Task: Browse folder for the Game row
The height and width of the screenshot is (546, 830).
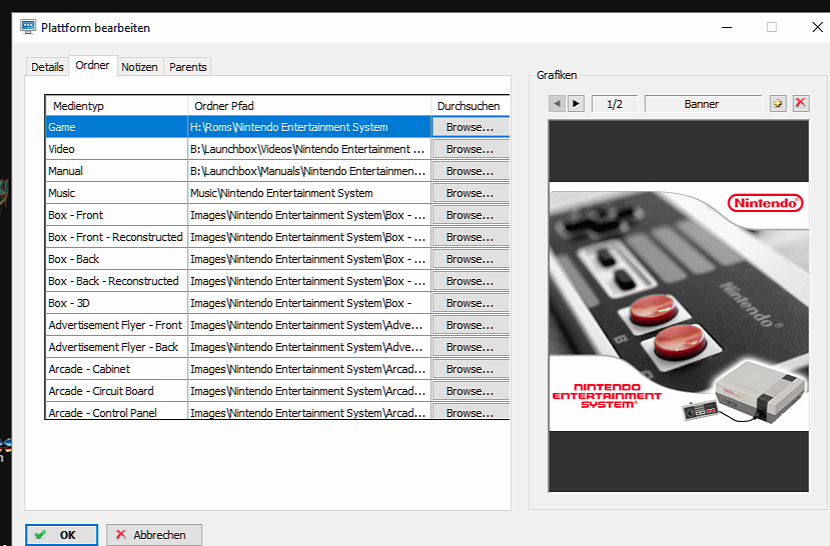Action: pyautogui.click(x=470, y=127)
